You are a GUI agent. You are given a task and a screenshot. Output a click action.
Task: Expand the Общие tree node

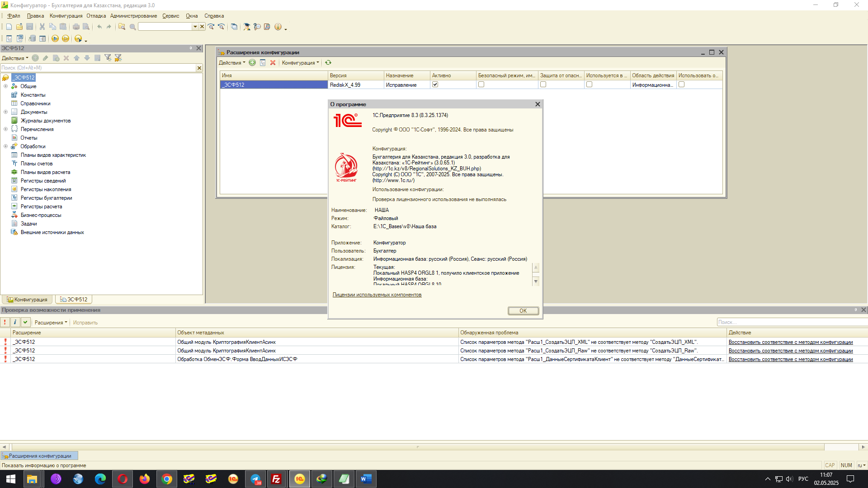(5, 86)
